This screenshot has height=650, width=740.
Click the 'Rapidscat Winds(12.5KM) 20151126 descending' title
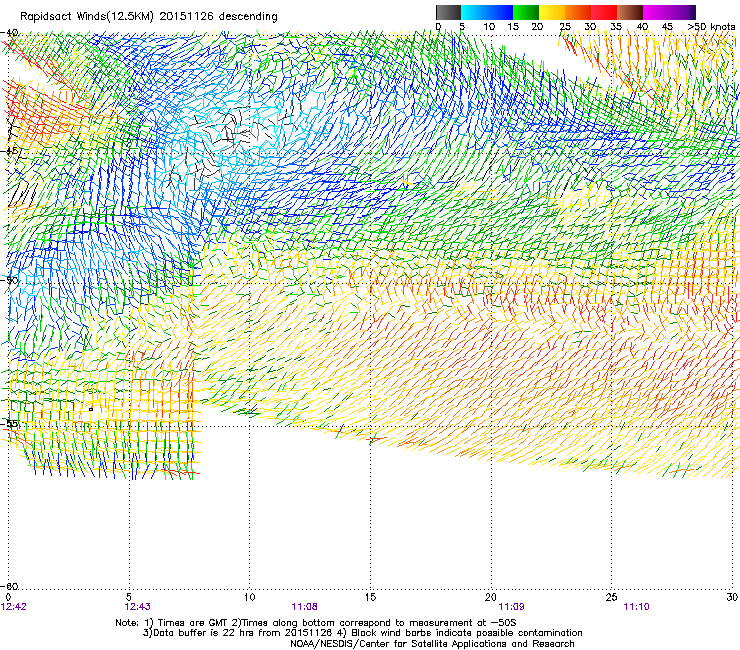(149, 16)
